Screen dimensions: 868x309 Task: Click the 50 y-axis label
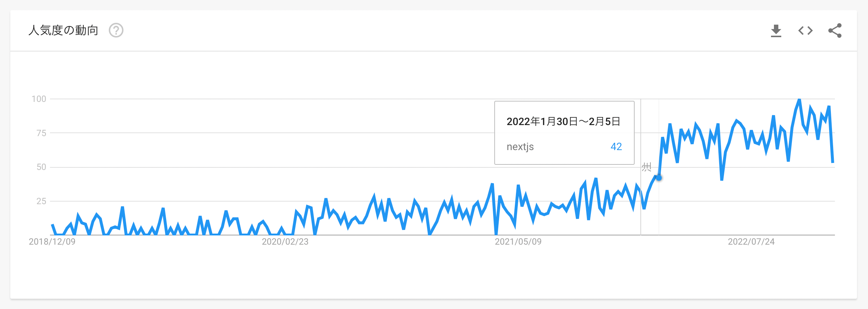coord(41,167)
